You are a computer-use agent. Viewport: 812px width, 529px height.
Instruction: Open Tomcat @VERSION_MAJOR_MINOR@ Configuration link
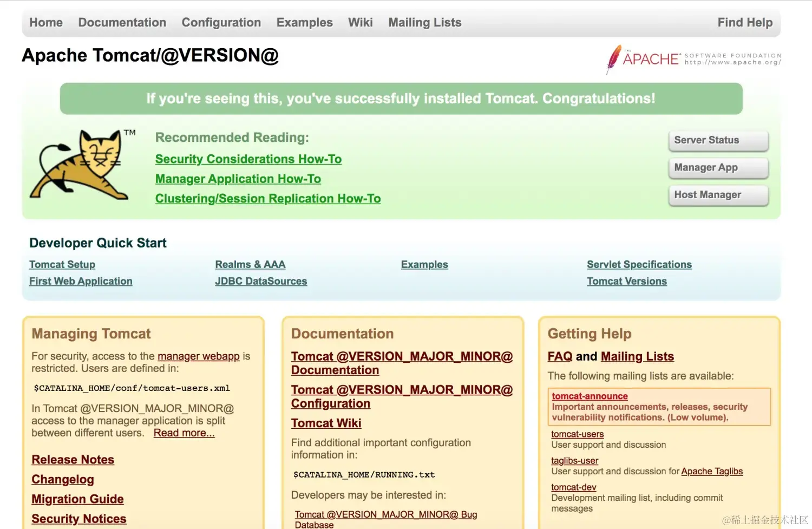pos(402,397)
